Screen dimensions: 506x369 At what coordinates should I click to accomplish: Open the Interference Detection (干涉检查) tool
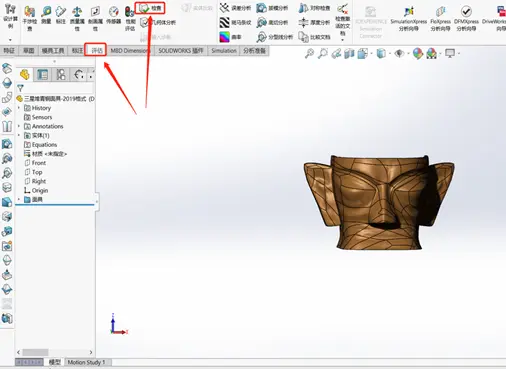coord(30,18)
